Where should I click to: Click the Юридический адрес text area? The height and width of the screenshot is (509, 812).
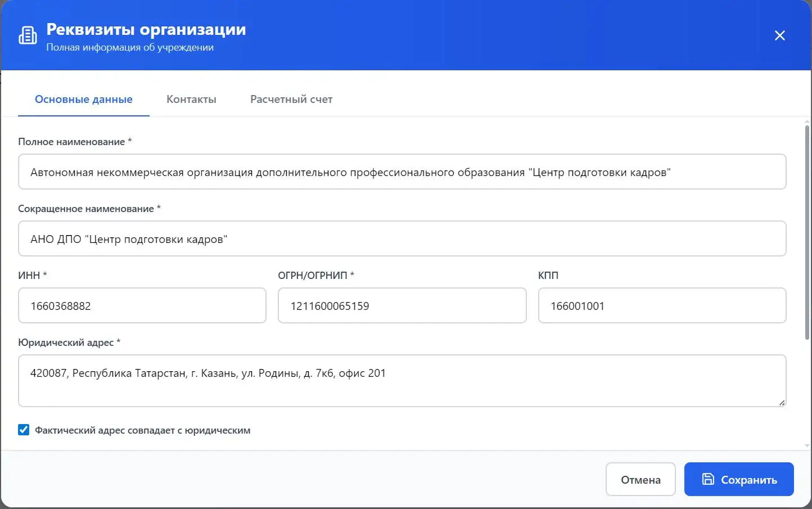(402, 381)
